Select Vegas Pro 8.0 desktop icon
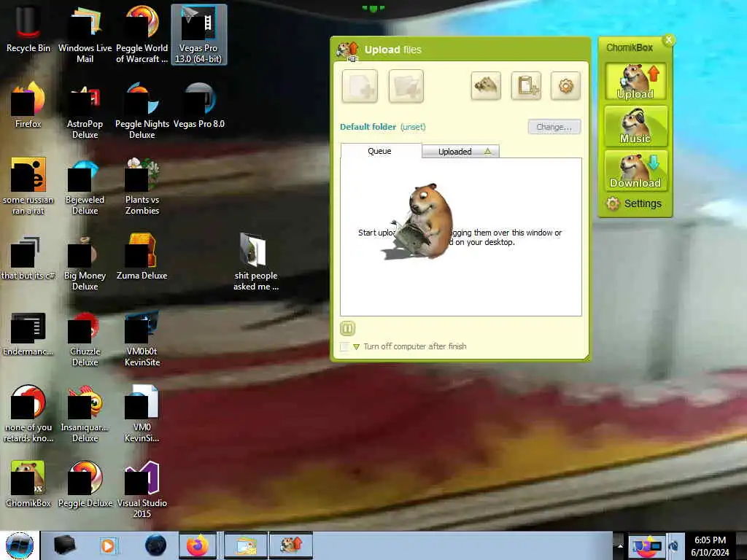 click(198, 106)
